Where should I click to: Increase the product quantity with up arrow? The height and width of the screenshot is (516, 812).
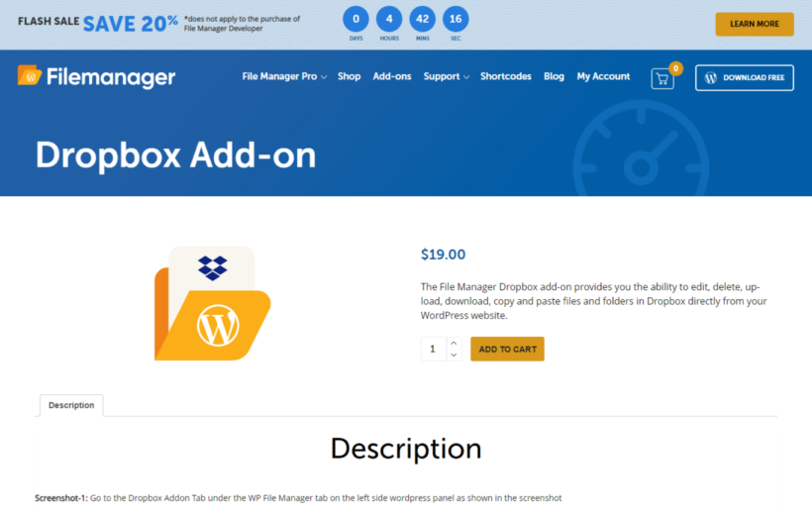(x=454, y=343)
